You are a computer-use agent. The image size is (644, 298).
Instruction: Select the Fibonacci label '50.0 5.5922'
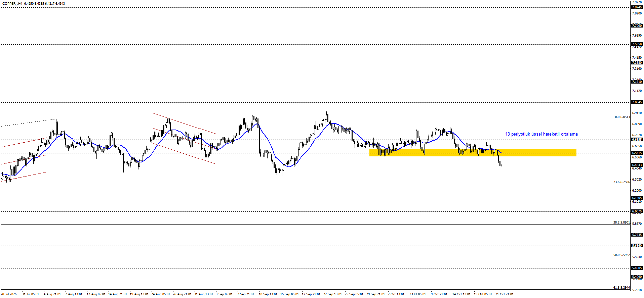coord(621,255)
